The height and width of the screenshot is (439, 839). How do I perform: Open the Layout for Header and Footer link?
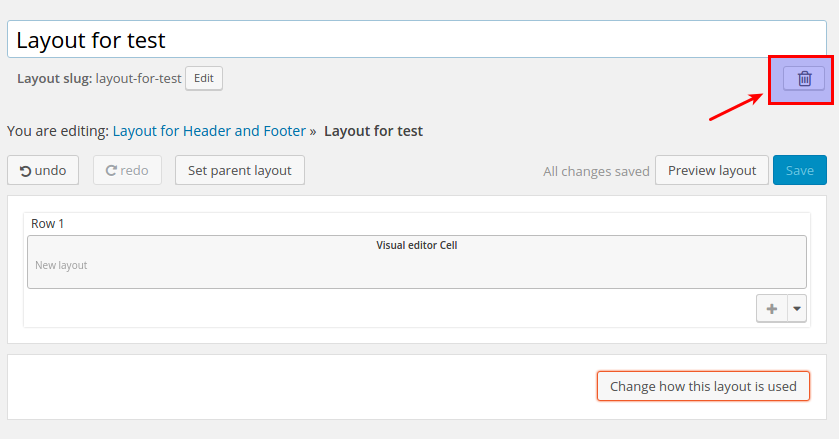209,131
